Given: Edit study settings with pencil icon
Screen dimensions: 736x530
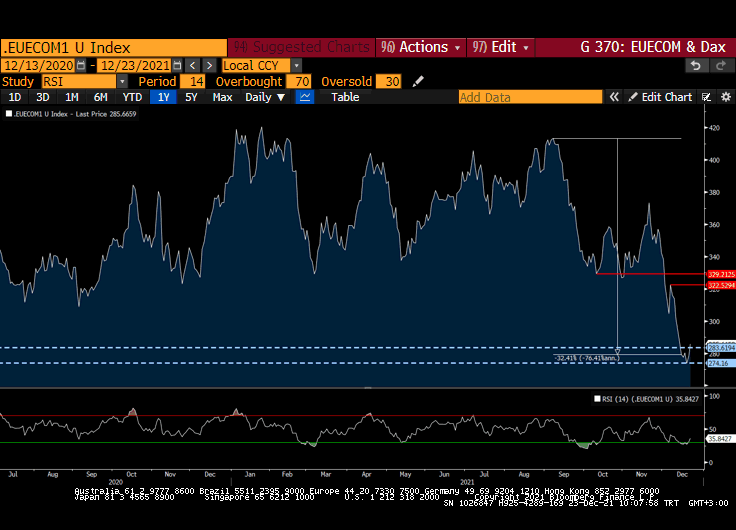Looking at the screenshot, I should point(418,81).
